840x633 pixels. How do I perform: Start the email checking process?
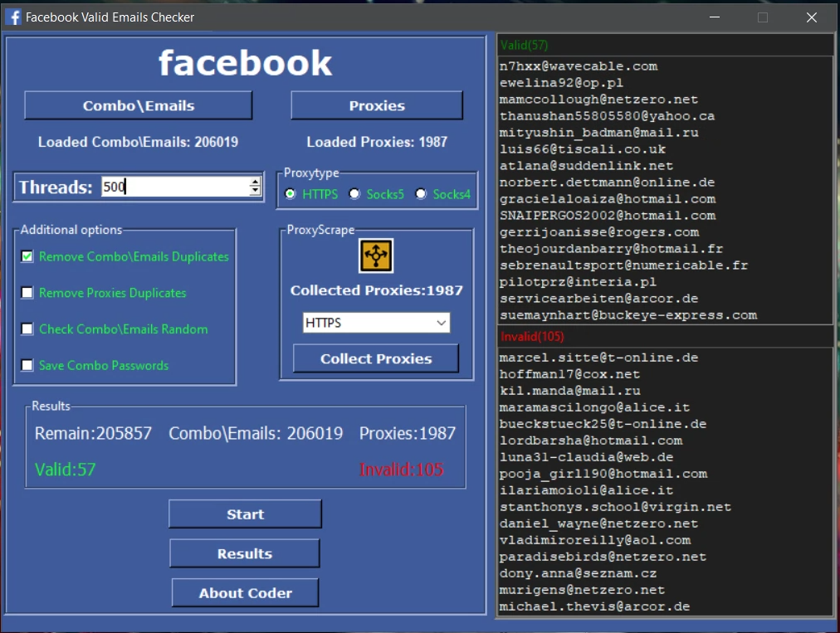point(244,514)
